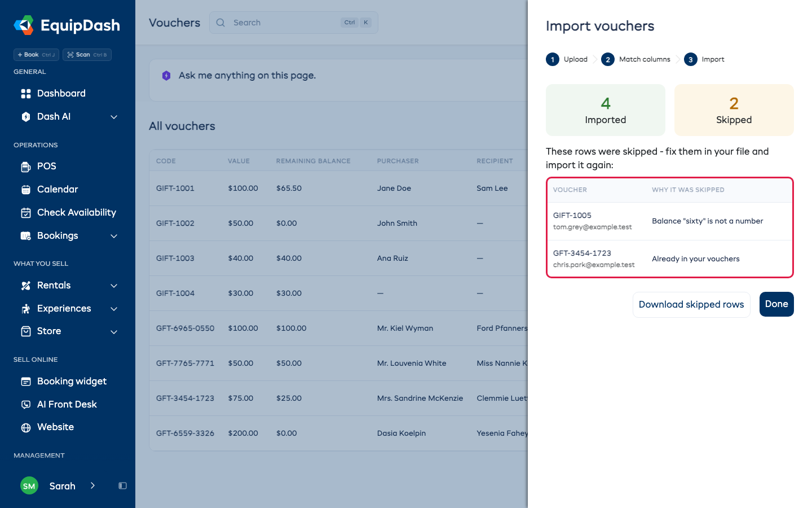Expand the Bookings submenu chevron
812x508 pixels.
114,236
